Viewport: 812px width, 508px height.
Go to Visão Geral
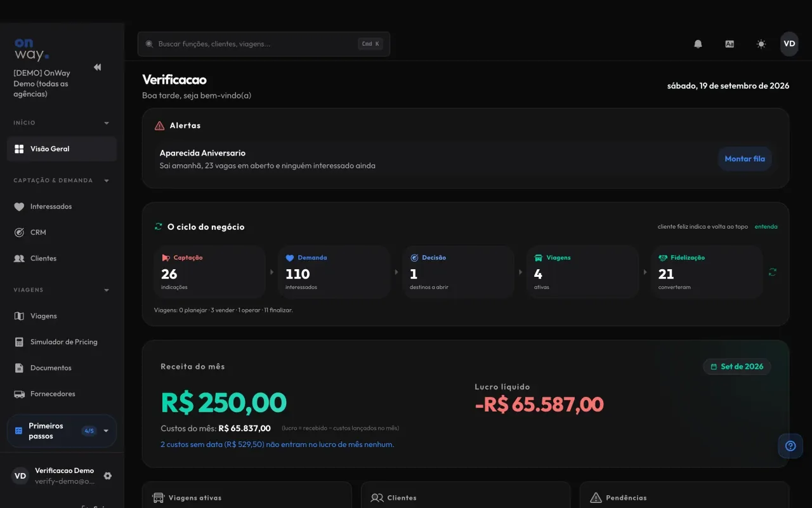(62, 149)
